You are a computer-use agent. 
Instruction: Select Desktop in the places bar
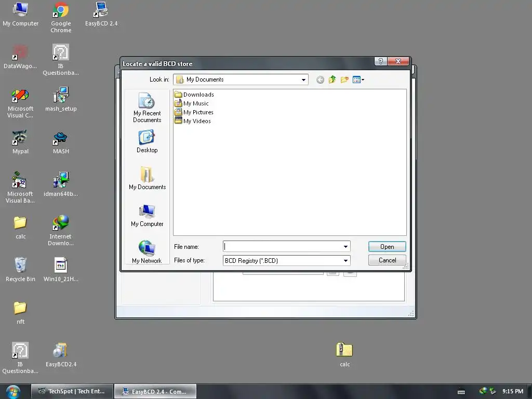(147, 142)
